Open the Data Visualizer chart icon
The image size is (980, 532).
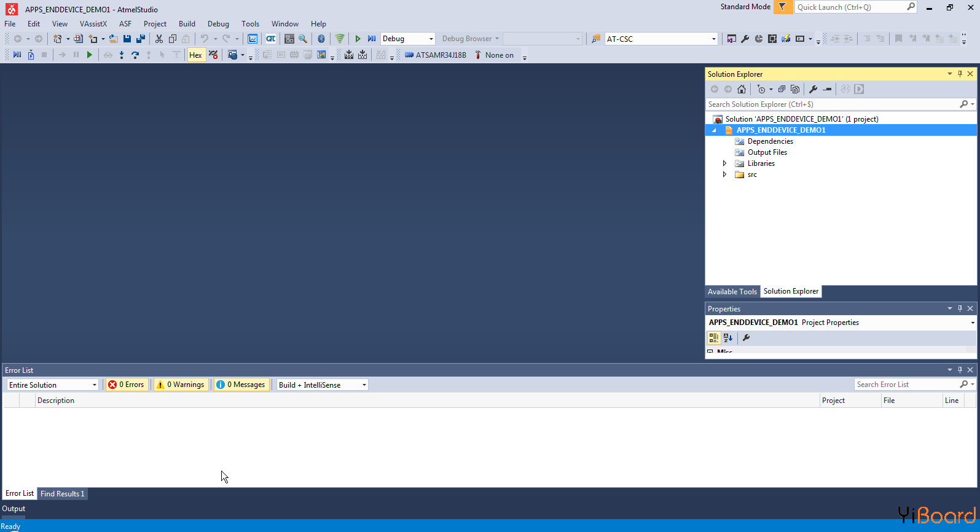253,39
